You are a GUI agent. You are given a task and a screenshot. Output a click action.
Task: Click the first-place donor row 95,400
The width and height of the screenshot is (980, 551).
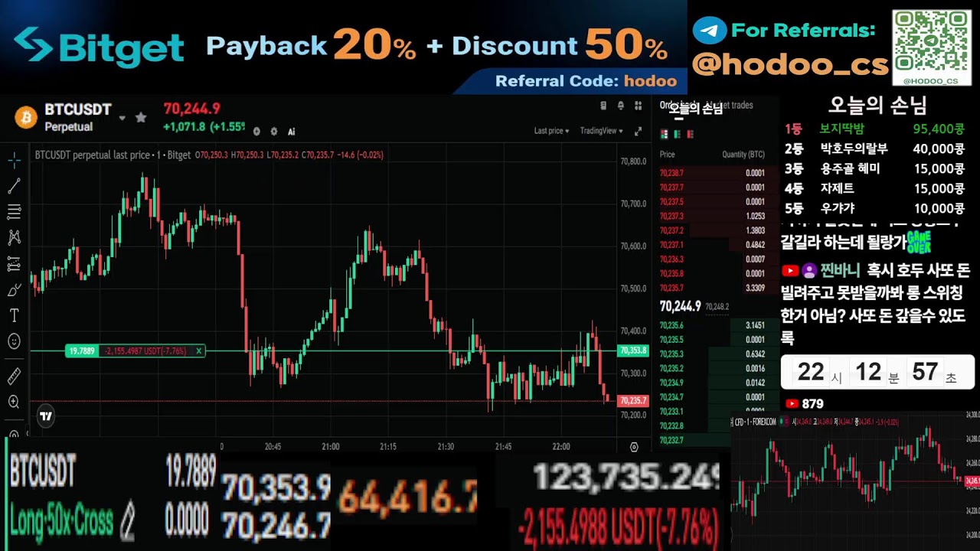point(874,129)
